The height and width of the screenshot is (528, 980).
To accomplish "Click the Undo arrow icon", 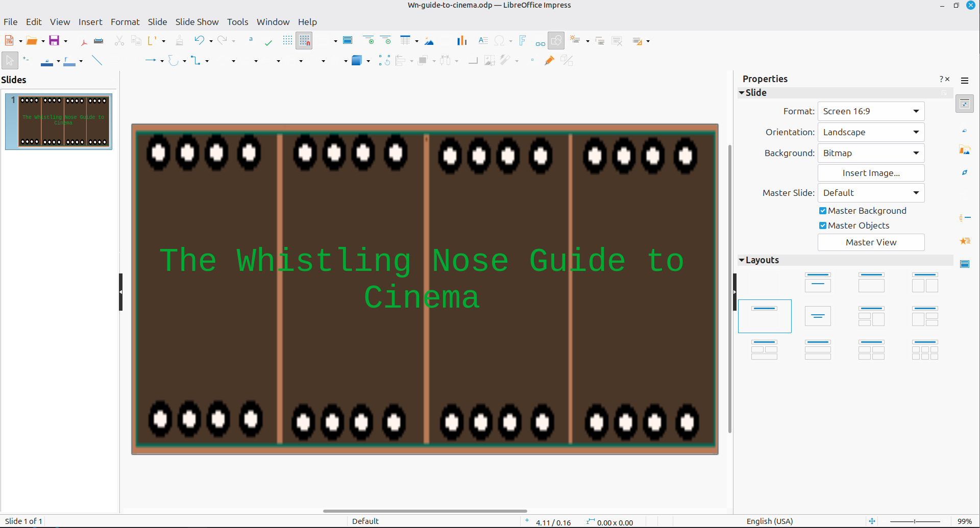I will [x=199, y=41].
